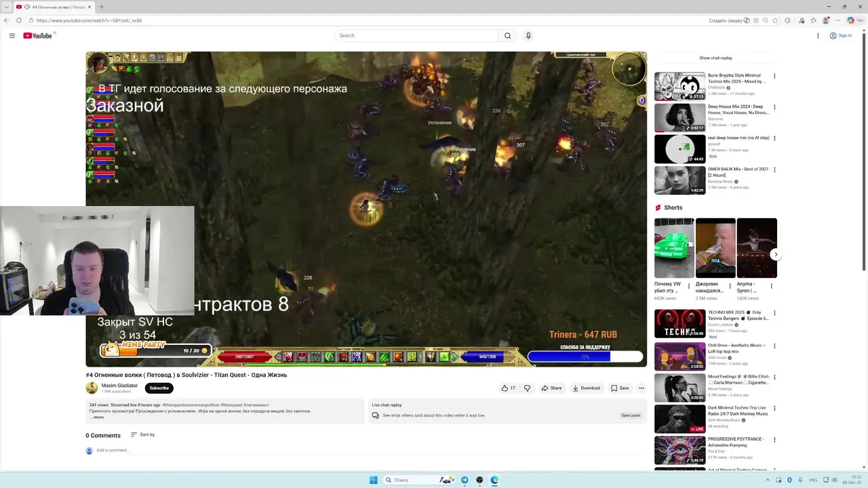Screen dimensions: 868x488
Task: Click the taskbar Поиск search box
Action: (418, 480)
